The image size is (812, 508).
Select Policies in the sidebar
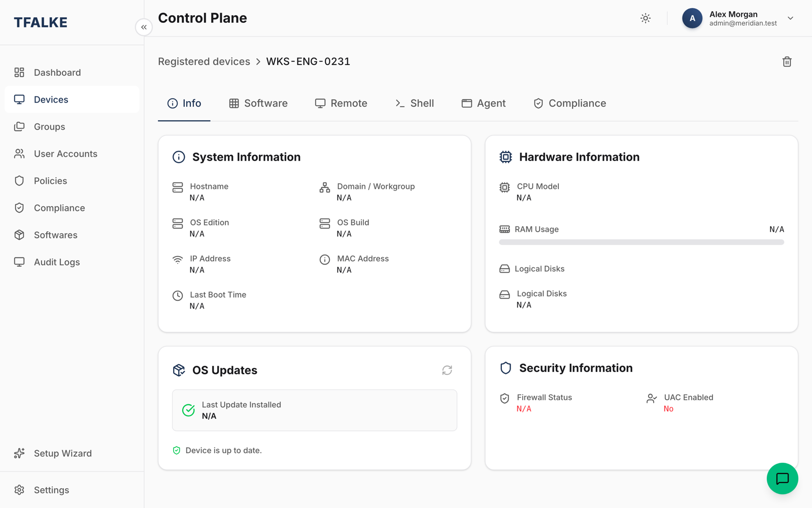click(72, 181)
